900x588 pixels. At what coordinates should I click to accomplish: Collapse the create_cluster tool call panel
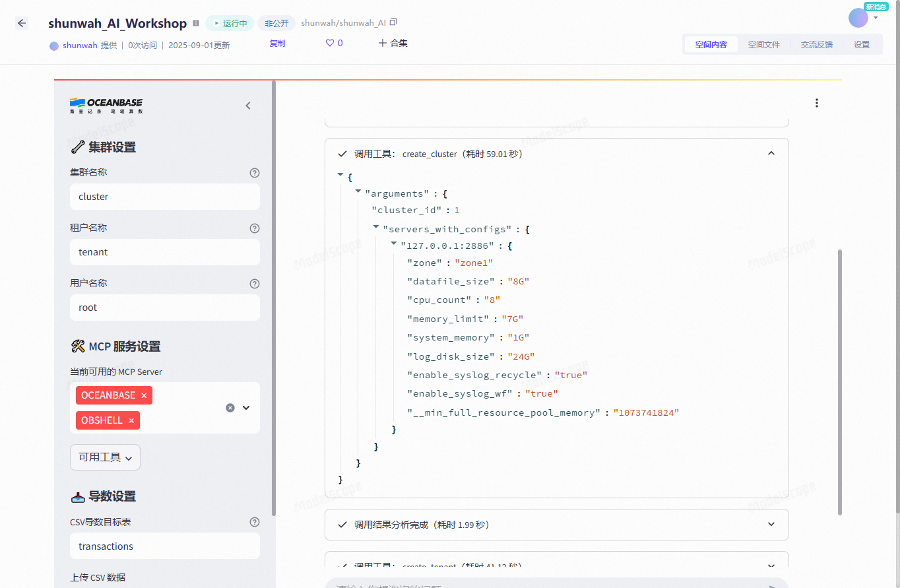[x=771, y=153]
